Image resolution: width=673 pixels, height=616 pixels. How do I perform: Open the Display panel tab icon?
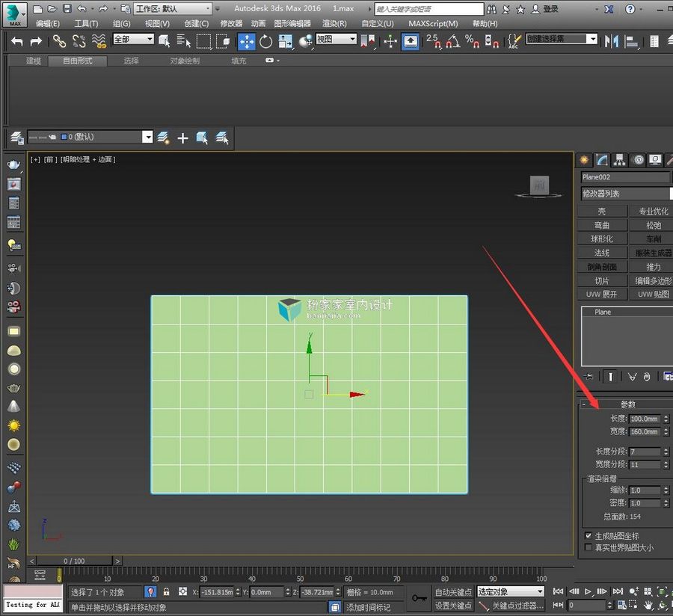pos(655,161)
